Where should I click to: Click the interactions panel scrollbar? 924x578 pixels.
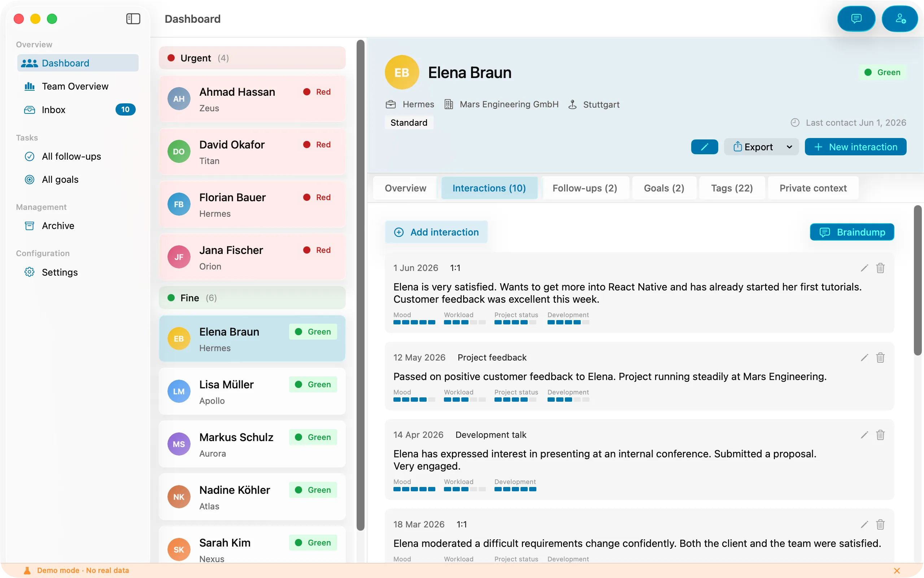pyautogui.click(x=918, y=280)
